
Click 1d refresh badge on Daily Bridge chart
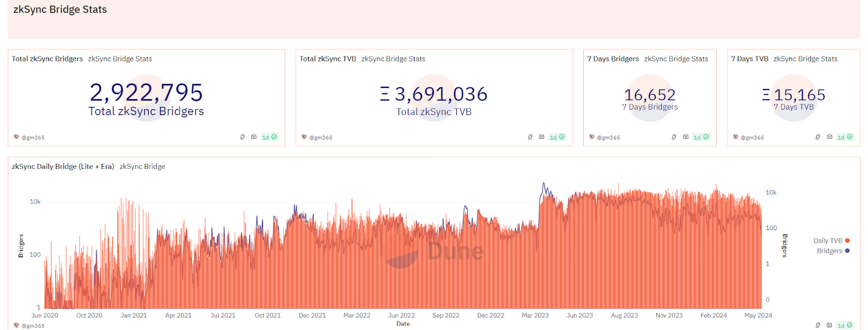pyautogui.click(x=845, y=326)
